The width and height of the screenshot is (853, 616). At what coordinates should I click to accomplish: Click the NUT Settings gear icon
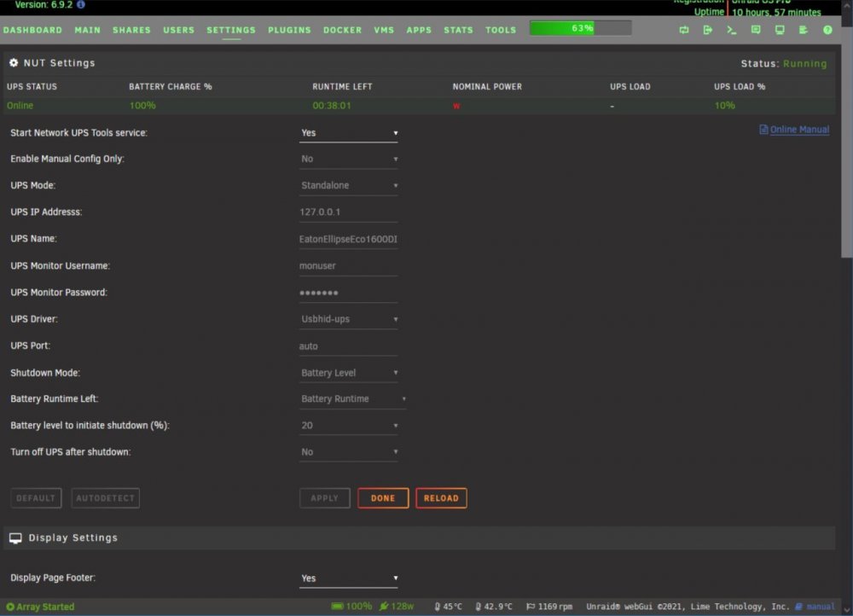(x=14, y=62)
